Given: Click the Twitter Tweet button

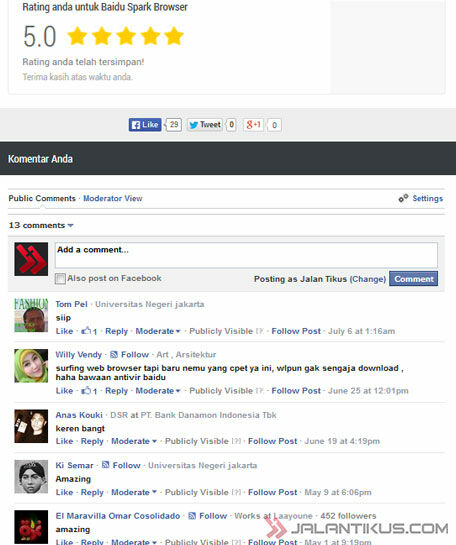Looking at the screenshot, I should tap(205, 125).
